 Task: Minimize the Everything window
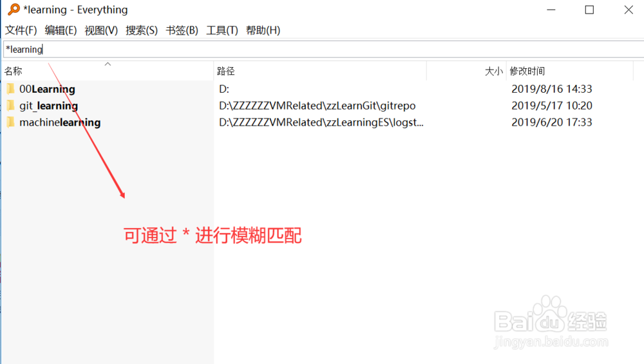[551, 10]
